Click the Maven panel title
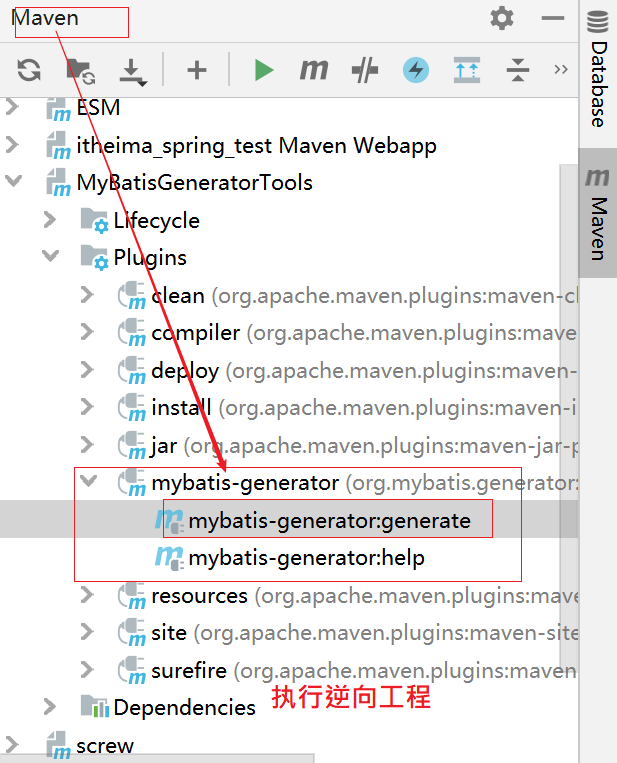This screenshot has width=617, height=763. point(45,18)
